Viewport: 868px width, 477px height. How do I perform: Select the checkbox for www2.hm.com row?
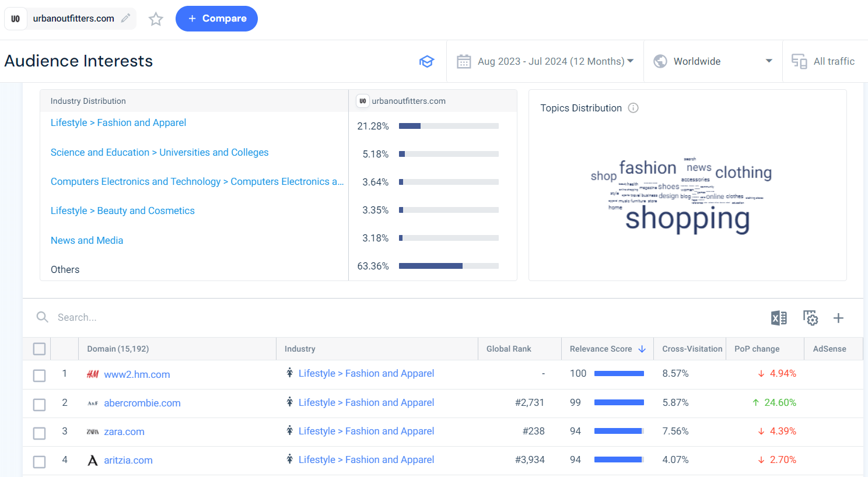point(39,376)
